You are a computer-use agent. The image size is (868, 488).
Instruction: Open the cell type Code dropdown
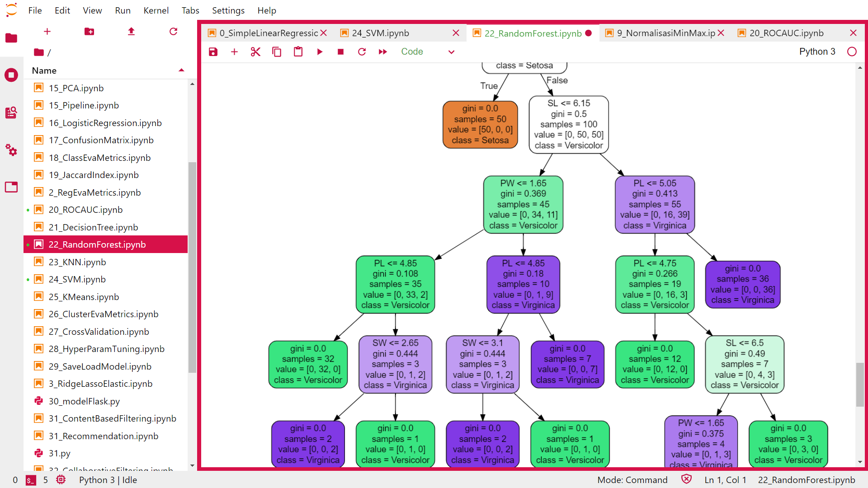point(427,52)
